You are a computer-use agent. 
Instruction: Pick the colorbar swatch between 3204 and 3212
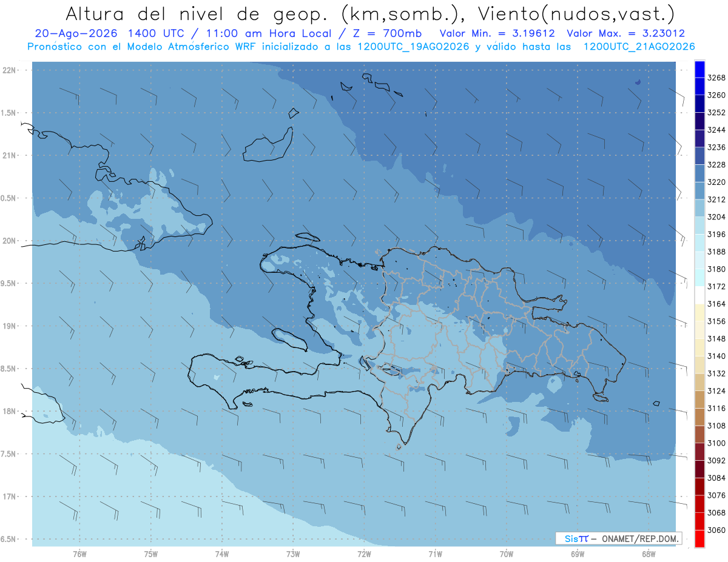click(699, 207)
